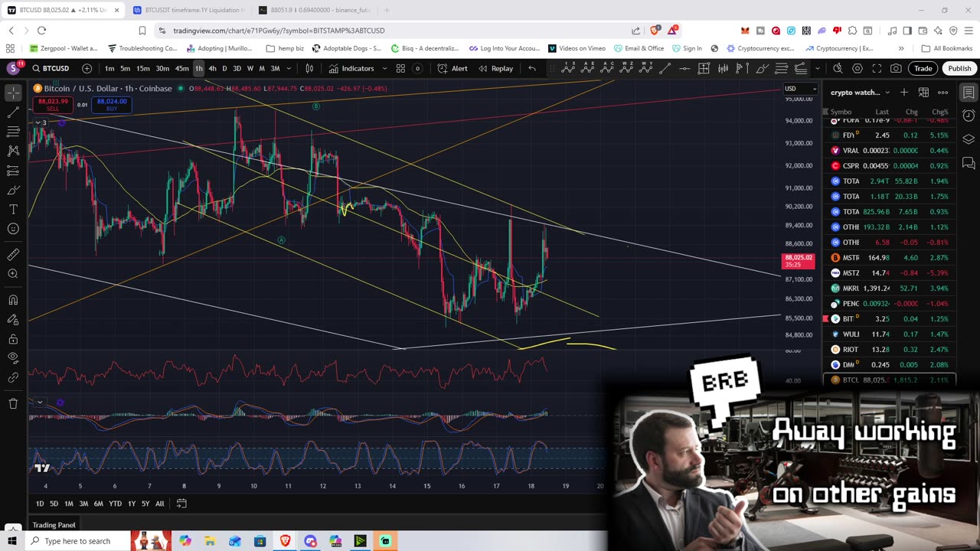Viewport: 980px width, 551px height.
Task: Select the ruler measure tool
Action: 13,254
